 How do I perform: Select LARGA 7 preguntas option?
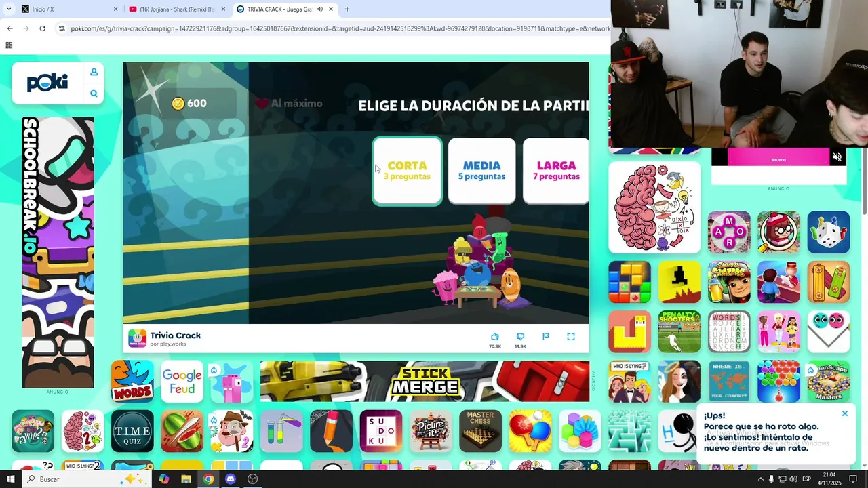[x=556, y=171]
